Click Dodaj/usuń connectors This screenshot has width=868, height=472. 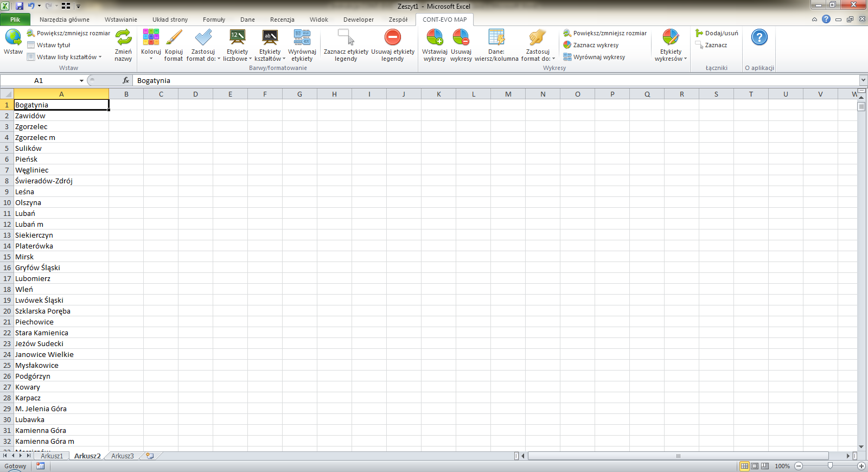pyautogui.click(x=717, y=33)
